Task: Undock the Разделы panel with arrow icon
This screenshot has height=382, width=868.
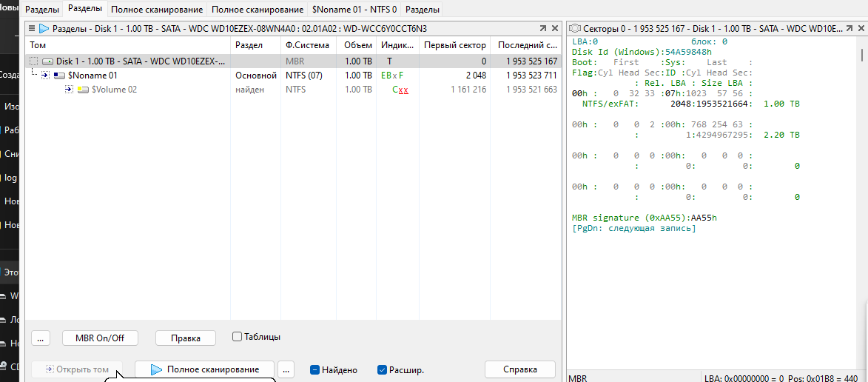Action: pyautogui.click(x=543, y=28)
